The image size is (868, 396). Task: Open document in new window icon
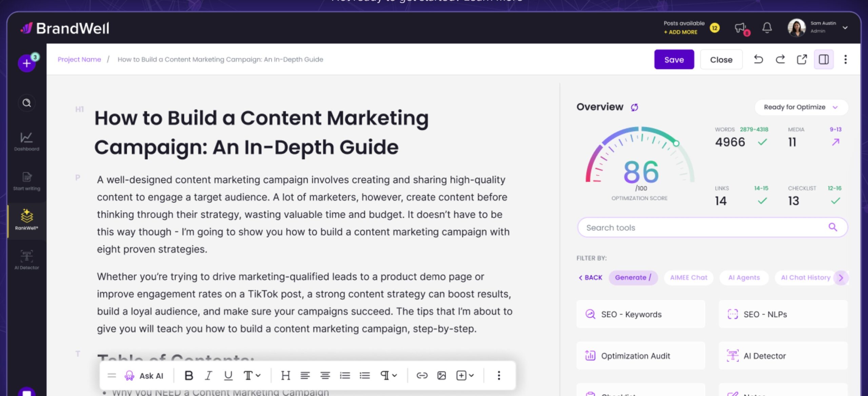point(802,59)
